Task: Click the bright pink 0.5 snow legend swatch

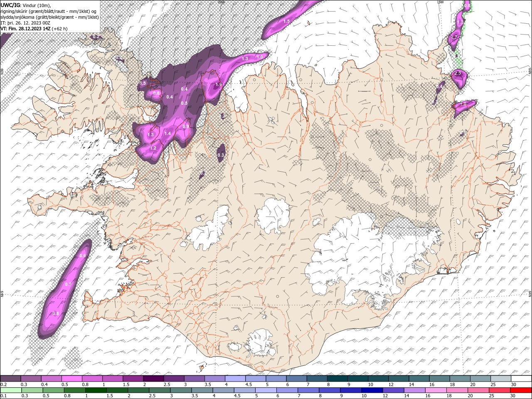Action: (x=71, y=379)
